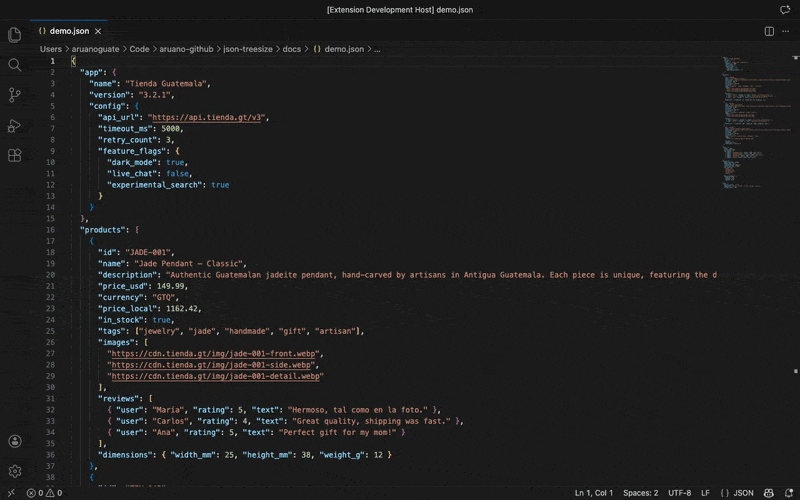The width and height of the screenshot is (800, 500).
Task: Change file encoding UTF-8
Action: point(680,493)
